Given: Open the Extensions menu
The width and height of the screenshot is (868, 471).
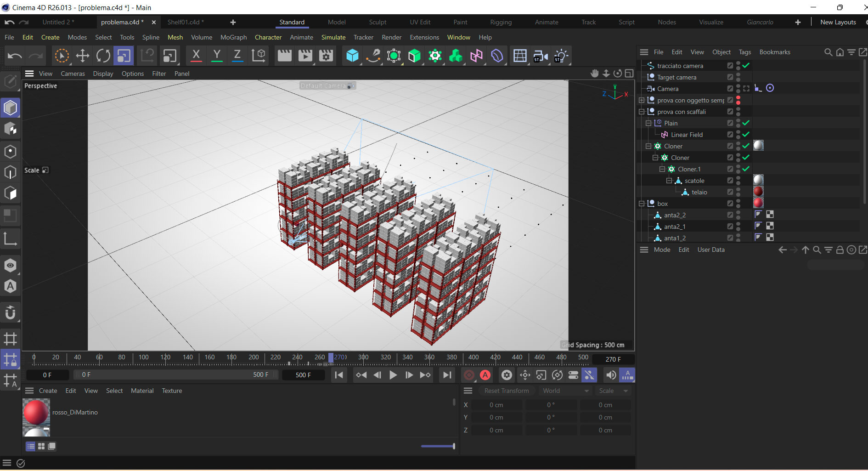Looking at the screenshot, I should 424,37.
